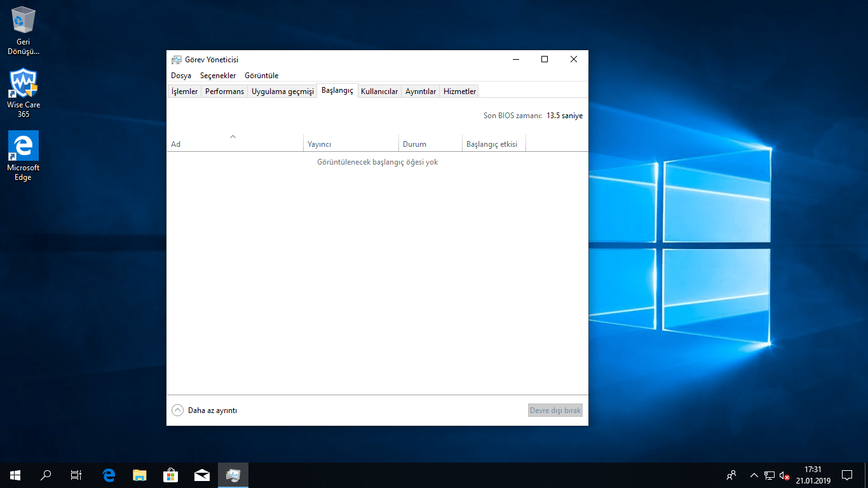Open the network status tray icon
868x488 pixels.
(x=770, y=475)
